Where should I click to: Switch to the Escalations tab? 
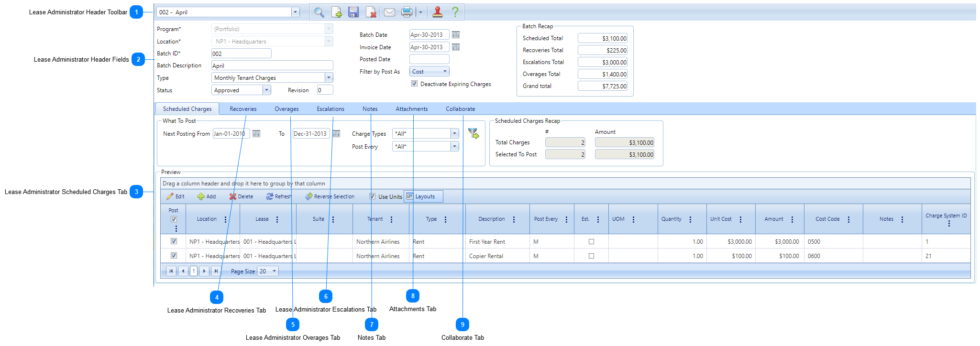point(330,109)
